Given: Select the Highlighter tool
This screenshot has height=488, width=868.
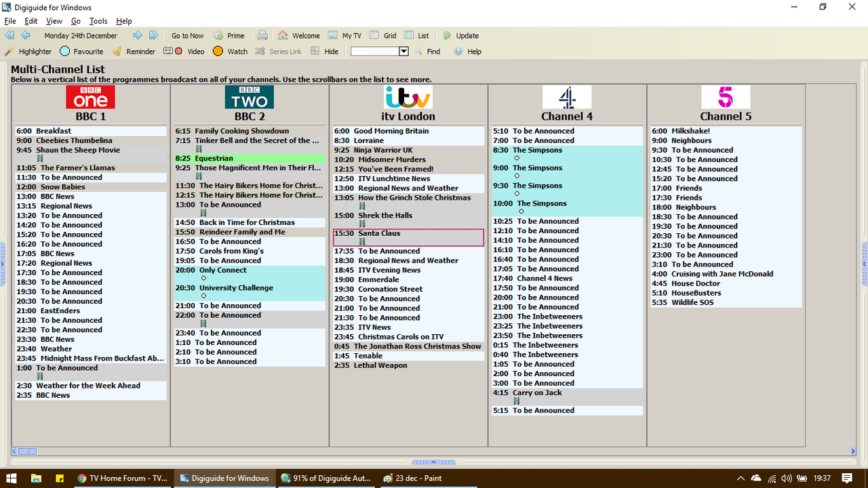Looking at the screenshot, I should click(x=28, y=52).
